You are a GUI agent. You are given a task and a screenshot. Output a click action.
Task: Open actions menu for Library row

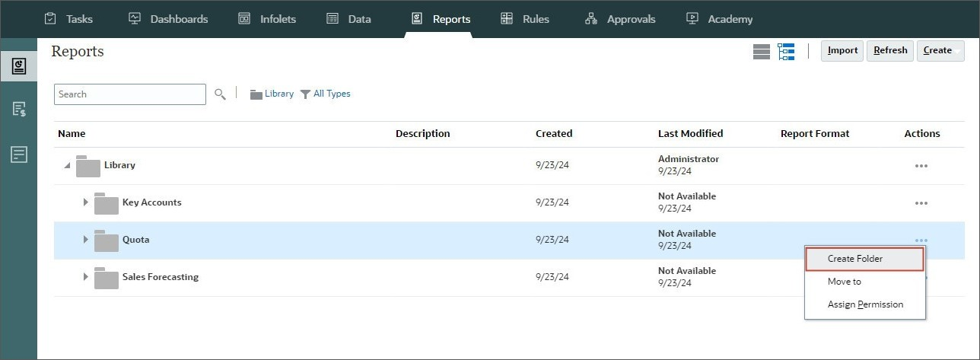pos(921,166)
